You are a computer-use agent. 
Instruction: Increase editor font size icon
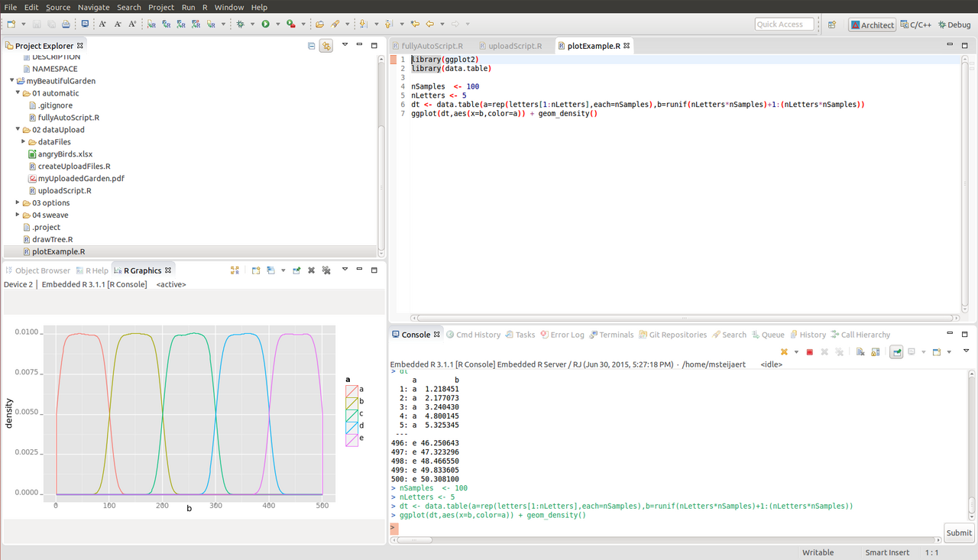(102, 24)
